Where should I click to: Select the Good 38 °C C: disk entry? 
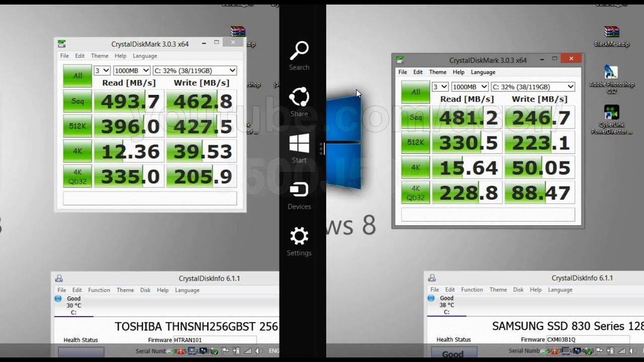click(x=447, y=305)
